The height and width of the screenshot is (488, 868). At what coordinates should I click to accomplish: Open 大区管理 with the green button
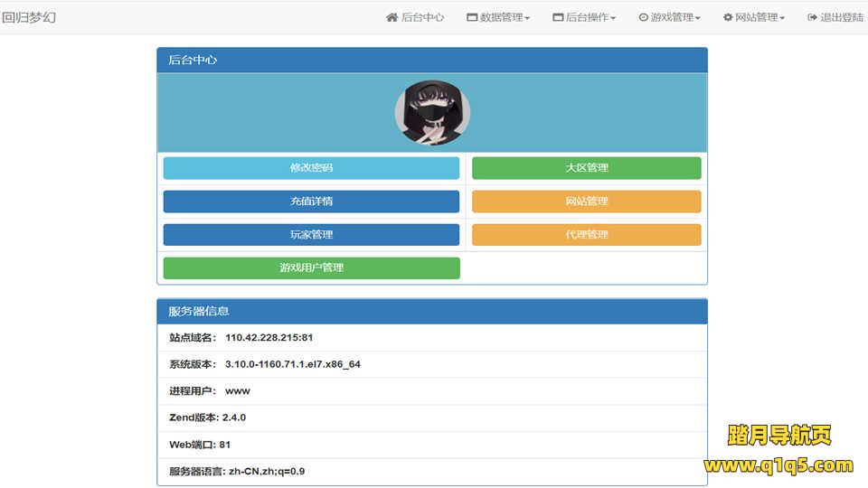point(586,168)
